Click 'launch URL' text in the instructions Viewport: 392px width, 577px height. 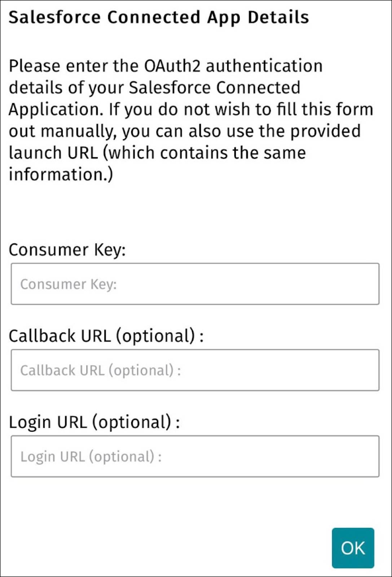(53, 153)
